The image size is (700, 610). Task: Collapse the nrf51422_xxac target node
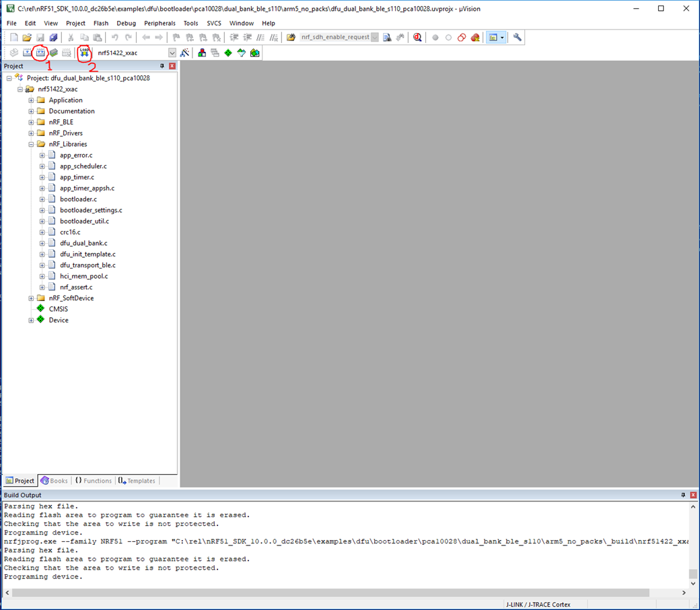(20, 90)
